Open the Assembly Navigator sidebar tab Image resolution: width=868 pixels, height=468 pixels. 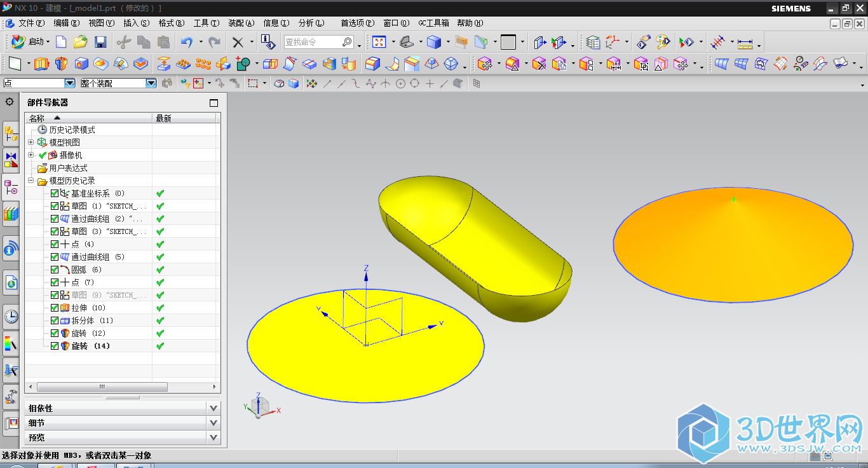(x=11, y=134)
